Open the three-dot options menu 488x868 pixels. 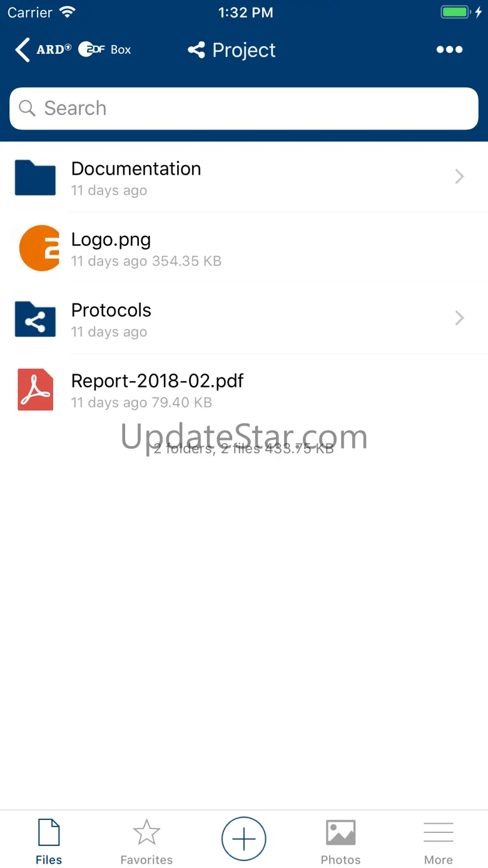click(449, 50)
